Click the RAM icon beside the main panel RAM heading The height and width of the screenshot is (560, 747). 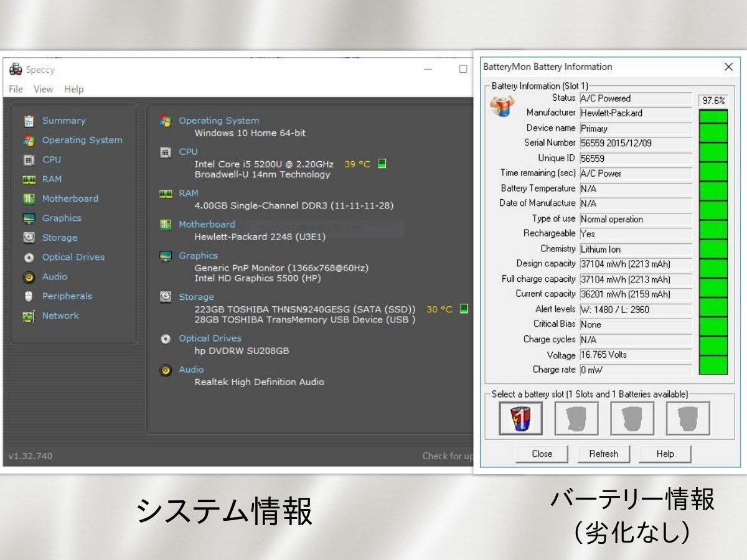coord(166,194)
